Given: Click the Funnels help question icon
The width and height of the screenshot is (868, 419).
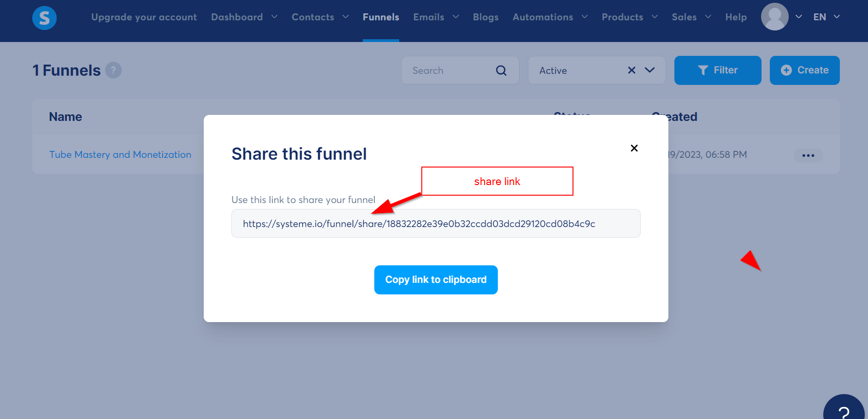Looking at the screenshot, I should [113, 70].
